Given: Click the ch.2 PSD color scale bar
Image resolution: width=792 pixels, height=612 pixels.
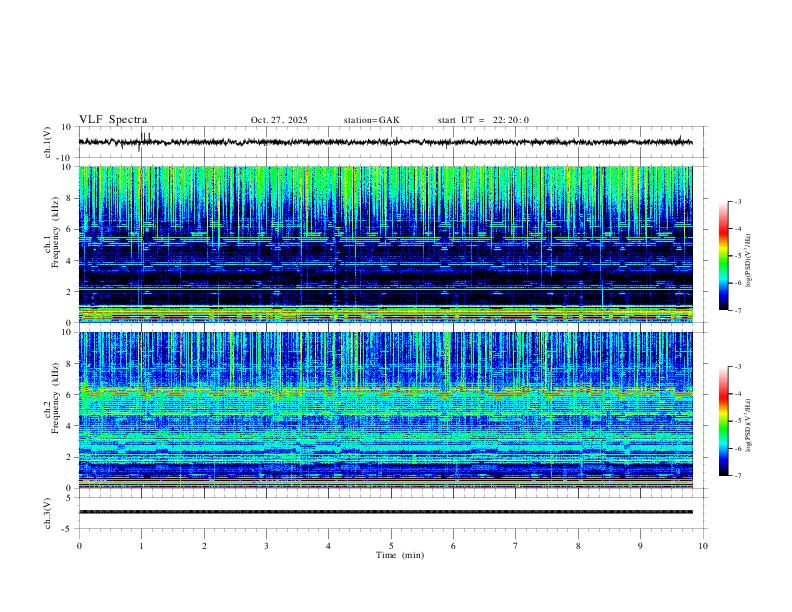Looking at the screenshot, I should click(x=724, y=421).
